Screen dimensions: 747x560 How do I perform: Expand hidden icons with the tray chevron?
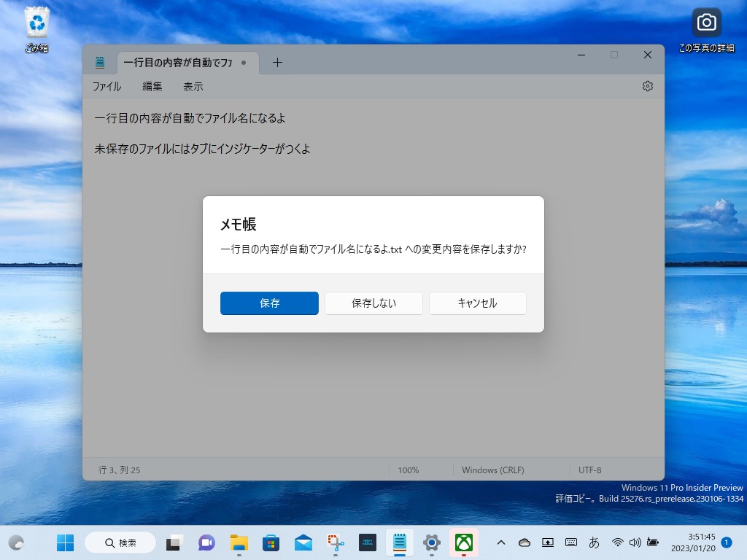(x=501, y=542)
